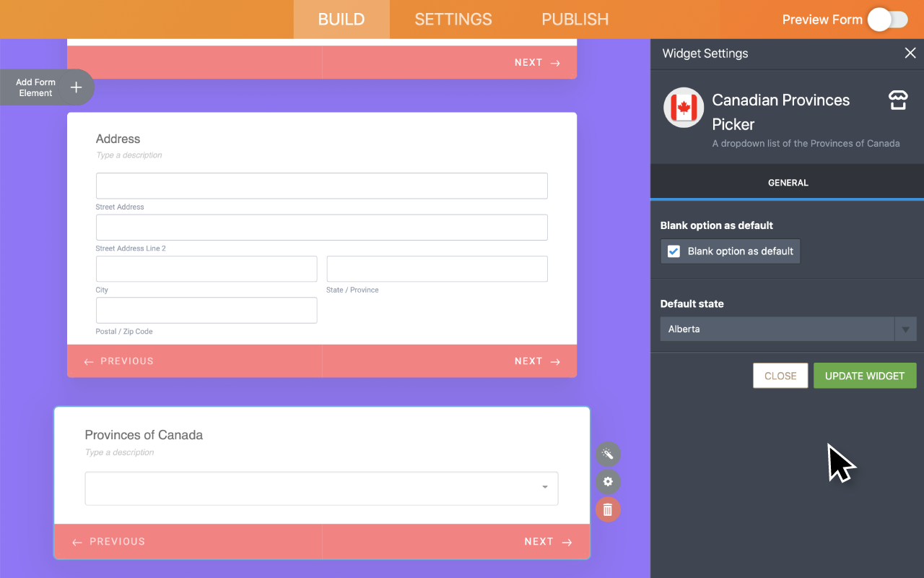Click PREVIOUS on Provinces of Canada page
924x578 pixels.
tap(109, 542)
